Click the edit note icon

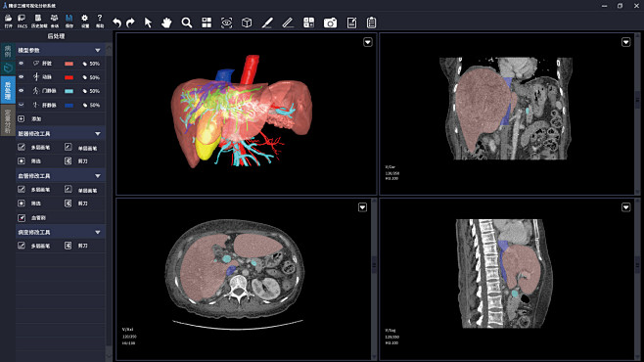click(351, 23)
